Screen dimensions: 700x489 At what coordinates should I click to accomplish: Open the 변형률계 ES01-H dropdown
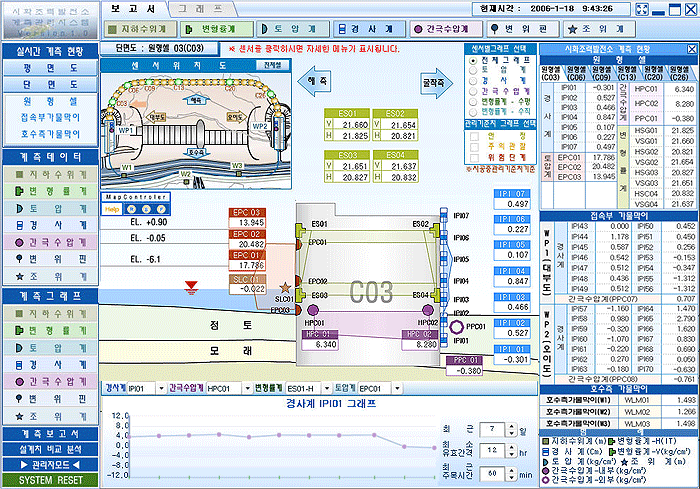click(x=324, y=387)
